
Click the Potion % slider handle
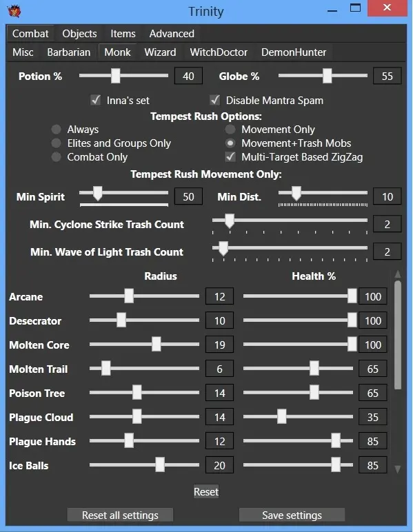pos(116,76)
